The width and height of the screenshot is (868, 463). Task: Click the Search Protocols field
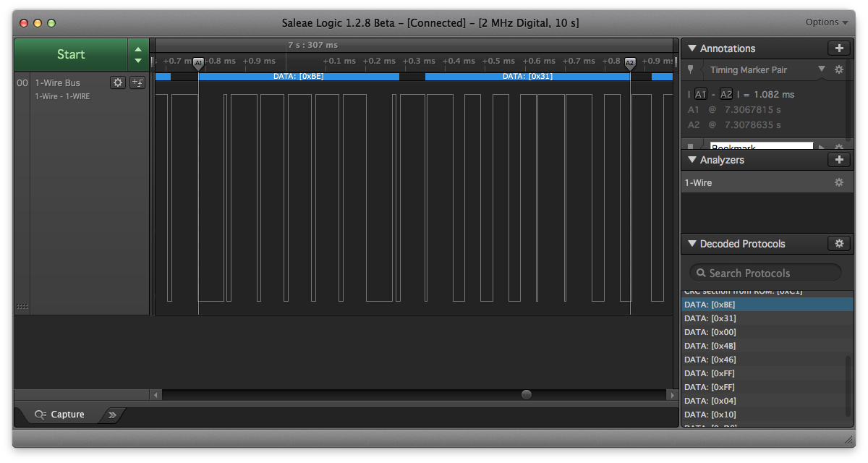765,273
